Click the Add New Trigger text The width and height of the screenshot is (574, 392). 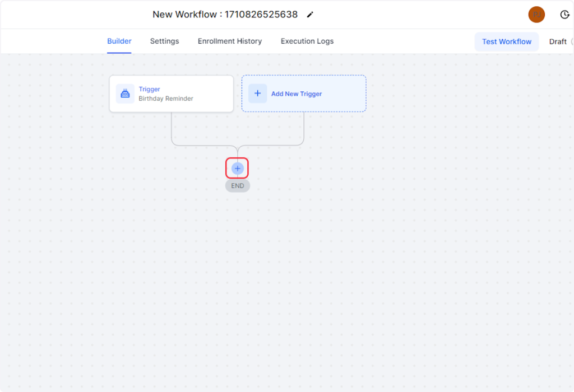tap(297, 94)
